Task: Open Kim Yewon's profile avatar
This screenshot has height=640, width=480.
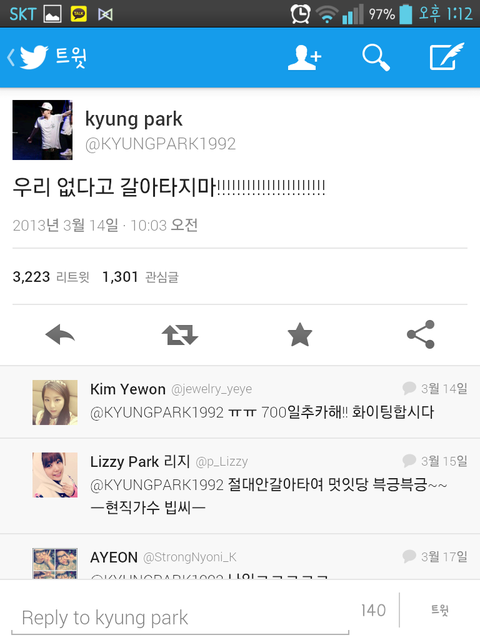Action: [x=55, y=402]
